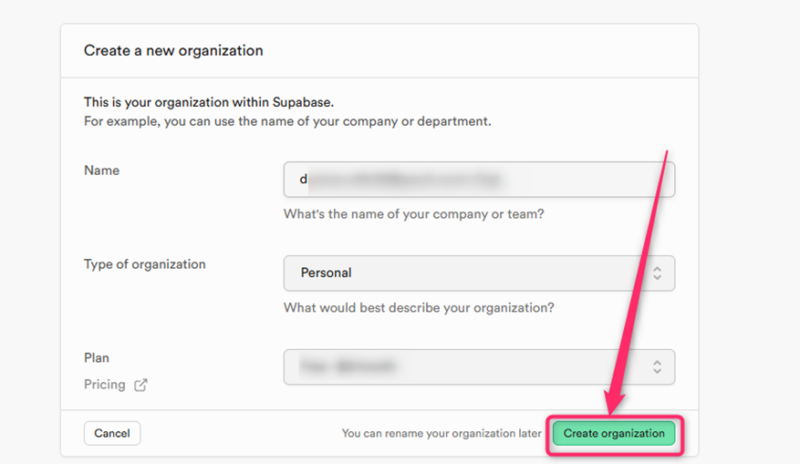The image size is (800, 464).
Task: Click the Name field label
Action: [x=102, y=170]
